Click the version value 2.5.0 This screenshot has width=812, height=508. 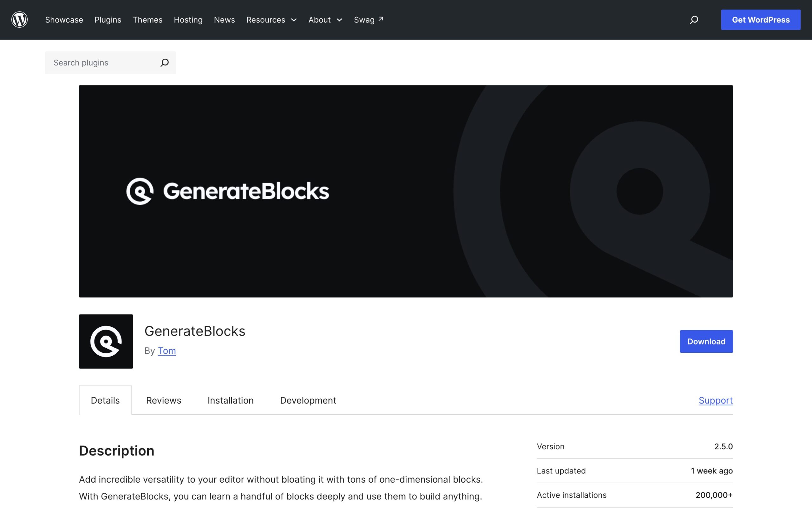(x=724, y=446)
